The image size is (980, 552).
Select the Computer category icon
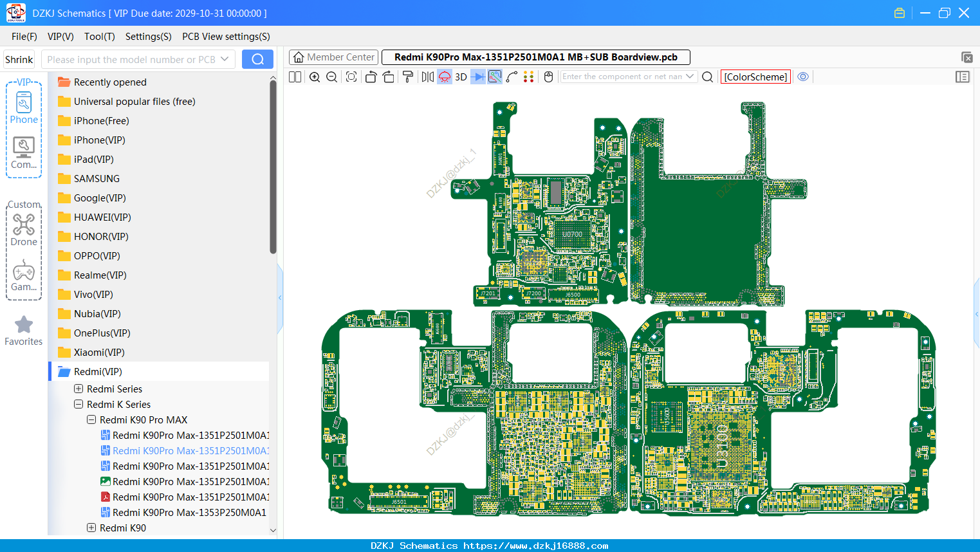coord(24,152)
